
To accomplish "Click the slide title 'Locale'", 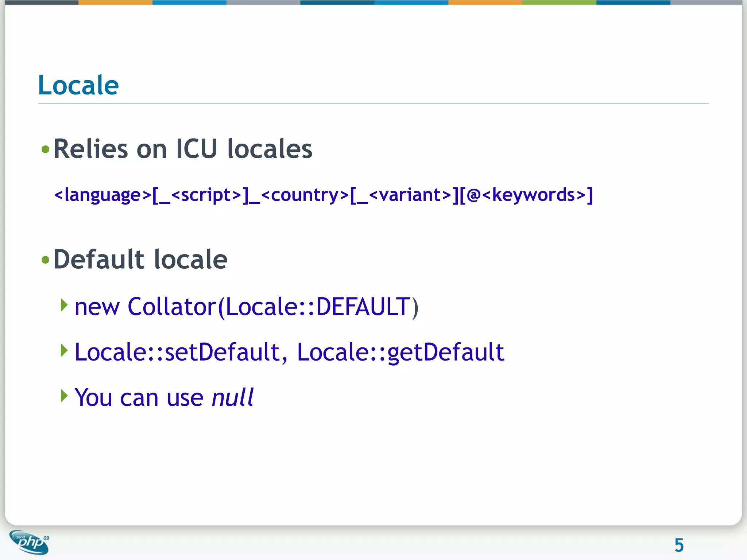I will click(x=78, y=85).
